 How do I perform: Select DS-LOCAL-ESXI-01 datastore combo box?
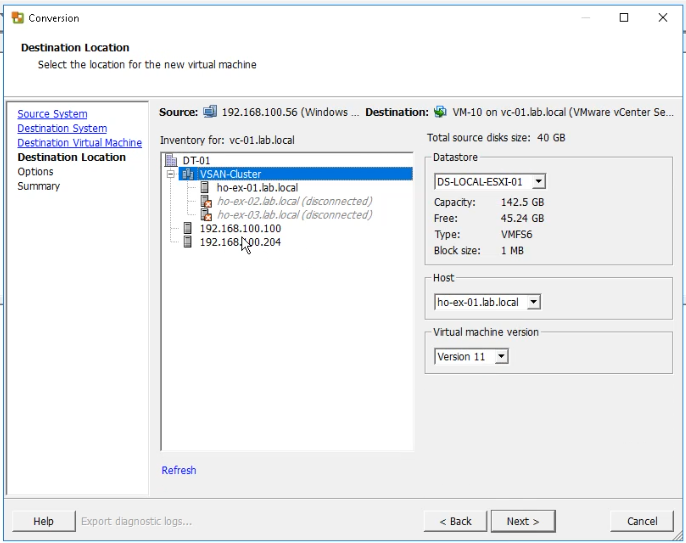pos(490,182)
